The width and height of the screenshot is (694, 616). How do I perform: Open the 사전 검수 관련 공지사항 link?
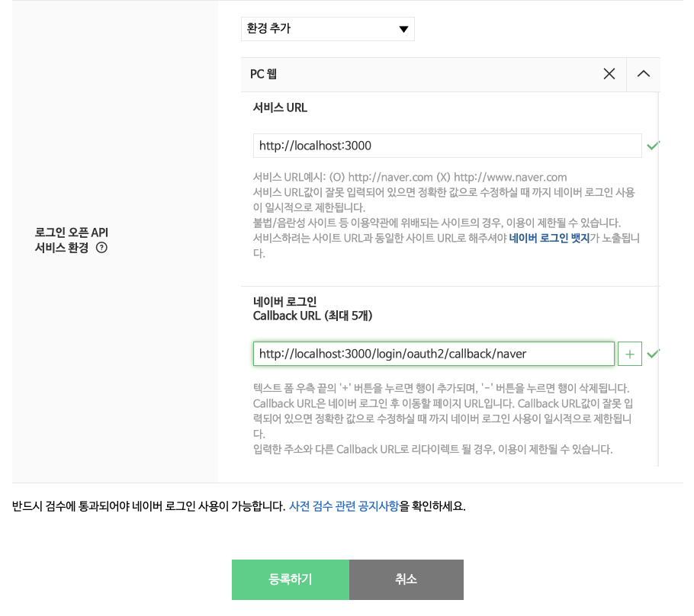coord(344,506)
